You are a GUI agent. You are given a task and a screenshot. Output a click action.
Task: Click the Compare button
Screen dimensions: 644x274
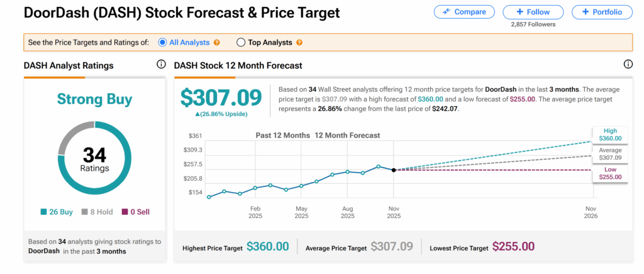(x=464, y=12)
